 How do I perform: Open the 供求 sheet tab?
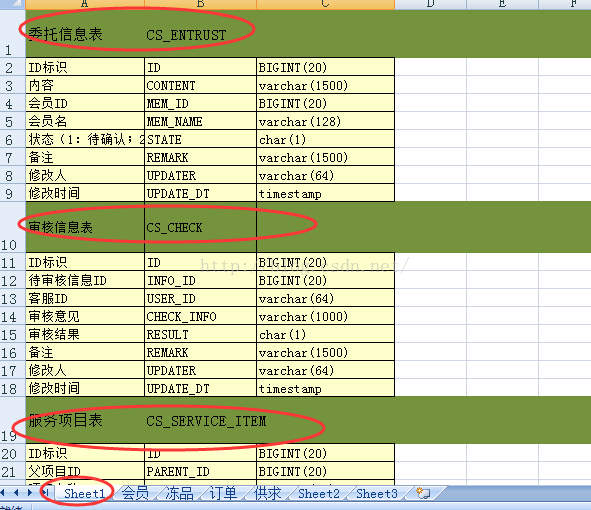(268, 493)
